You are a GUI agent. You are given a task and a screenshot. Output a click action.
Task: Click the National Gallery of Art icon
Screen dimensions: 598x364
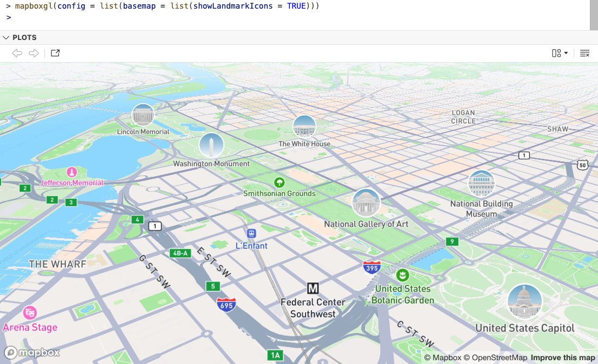366,203
